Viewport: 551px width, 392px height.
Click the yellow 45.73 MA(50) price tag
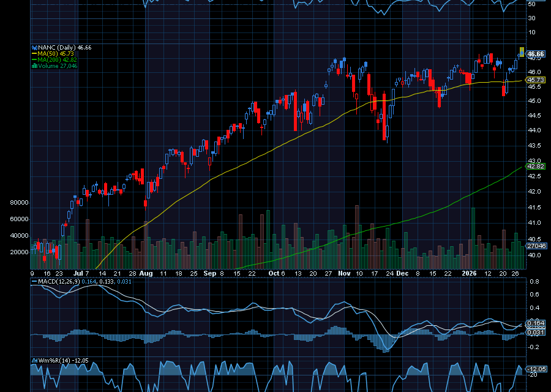(536, 80)
